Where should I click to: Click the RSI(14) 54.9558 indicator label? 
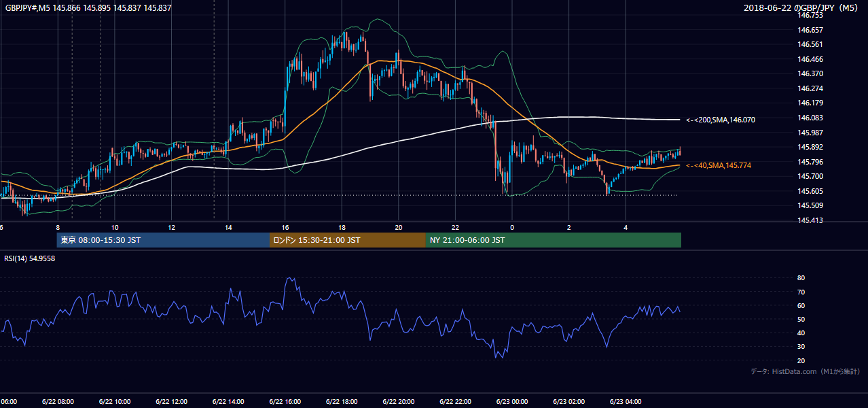click(29, 258)
